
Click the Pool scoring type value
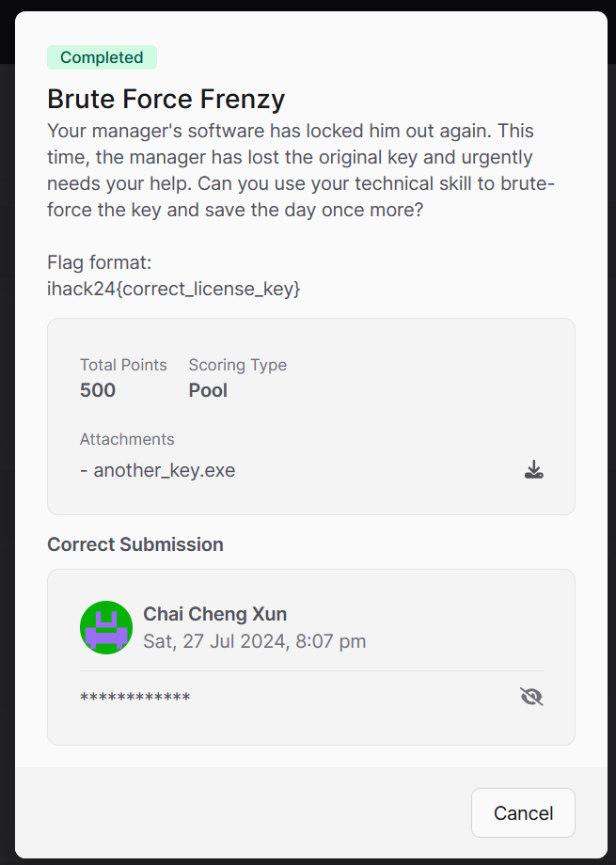pyautogui.click(x=208, y=390)
